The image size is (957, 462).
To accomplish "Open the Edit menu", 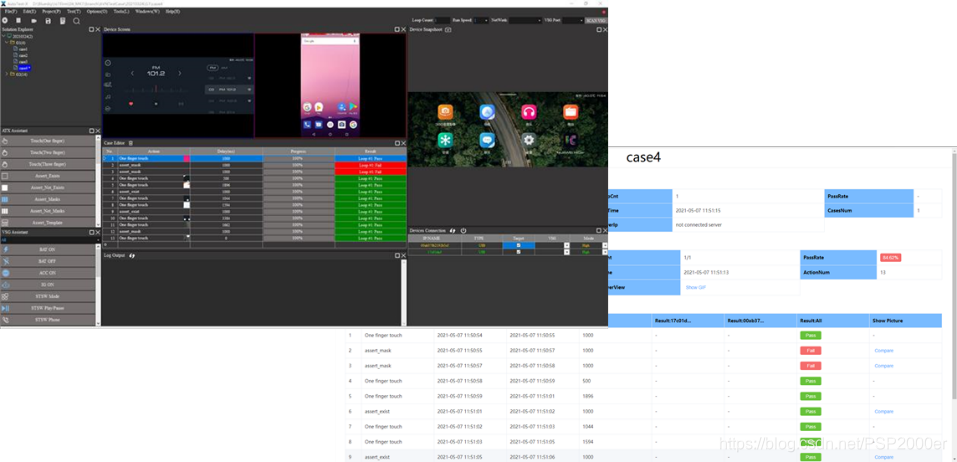I will coord(29,12).
